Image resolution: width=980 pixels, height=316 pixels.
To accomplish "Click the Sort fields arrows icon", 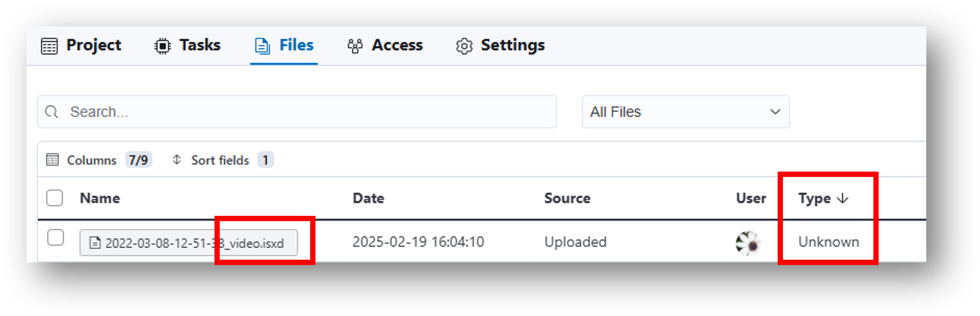I will click(177, 160).
